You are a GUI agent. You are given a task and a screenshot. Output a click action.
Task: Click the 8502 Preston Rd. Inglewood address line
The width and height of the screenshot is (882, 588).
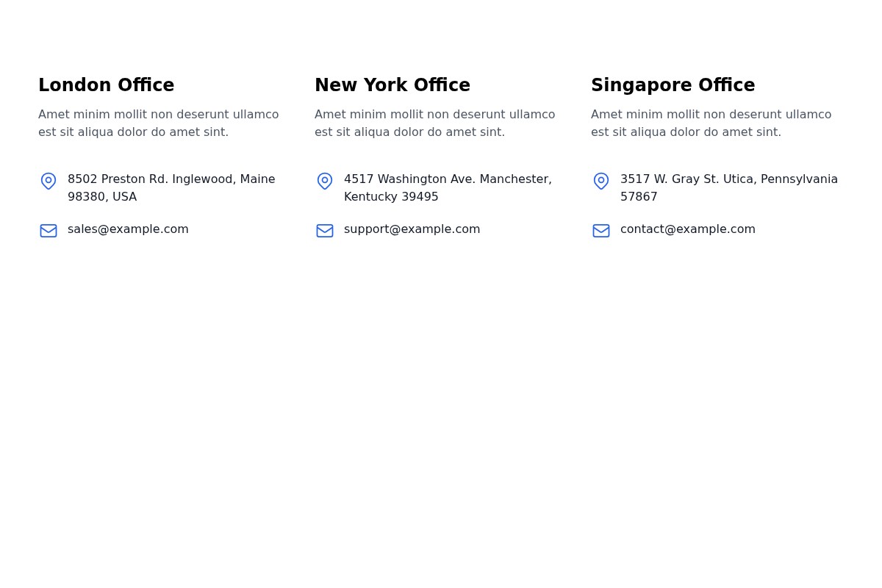tap(171, 180)
